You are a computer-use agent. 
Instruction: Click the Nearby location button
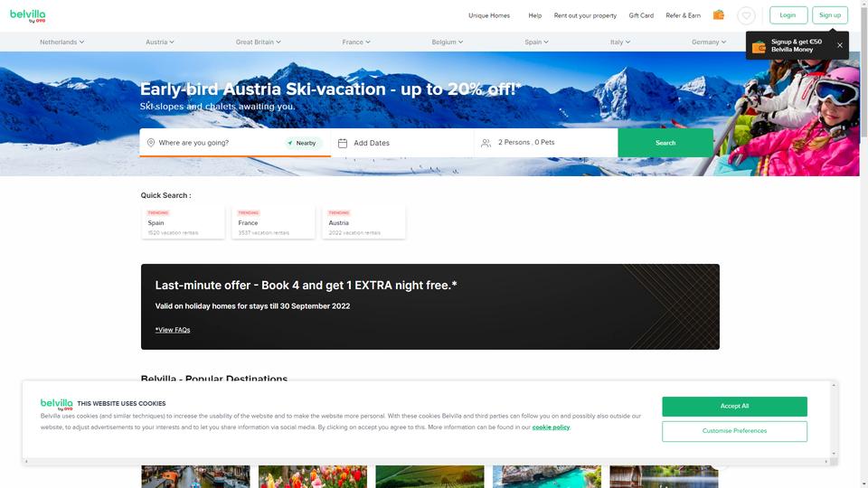304,143
